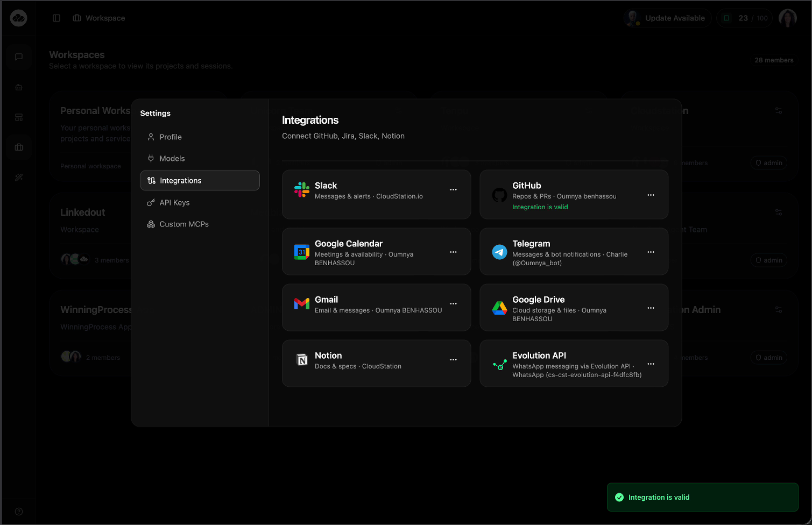Open the briefcase workspace icon in the sidebar
812x525 pixels.
(x=19, y=147)
